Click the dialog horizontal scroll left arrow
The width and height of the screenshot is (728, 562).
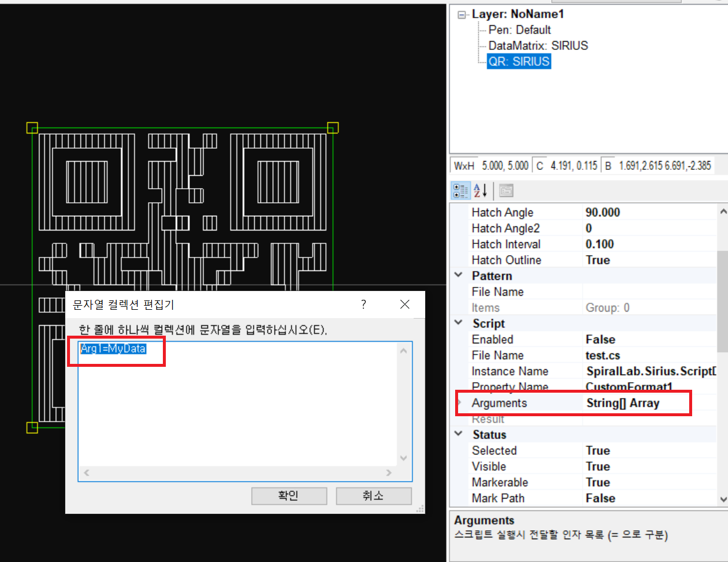click(x=87, y=473)
